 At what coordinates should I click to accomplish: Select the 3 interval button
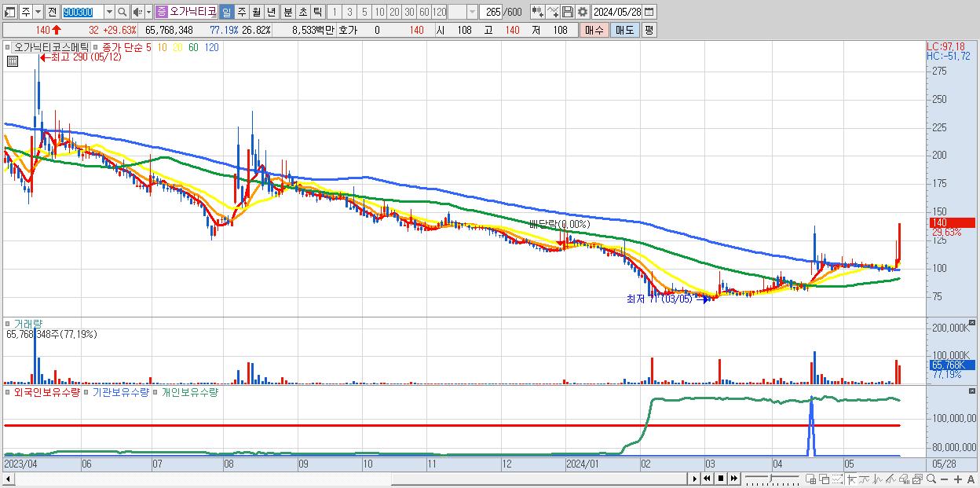tap(349, 12)
